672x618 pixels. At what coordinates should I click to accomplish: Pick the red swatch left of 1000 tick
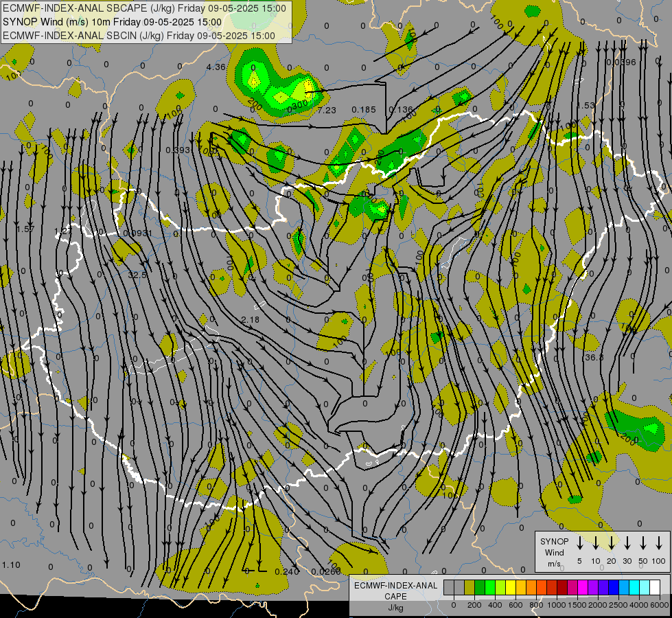coord(552,587)
